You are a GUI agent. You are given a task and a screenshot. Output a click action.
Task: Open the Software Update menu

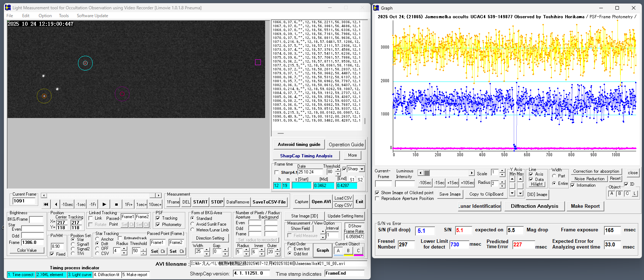click(92, 16)
